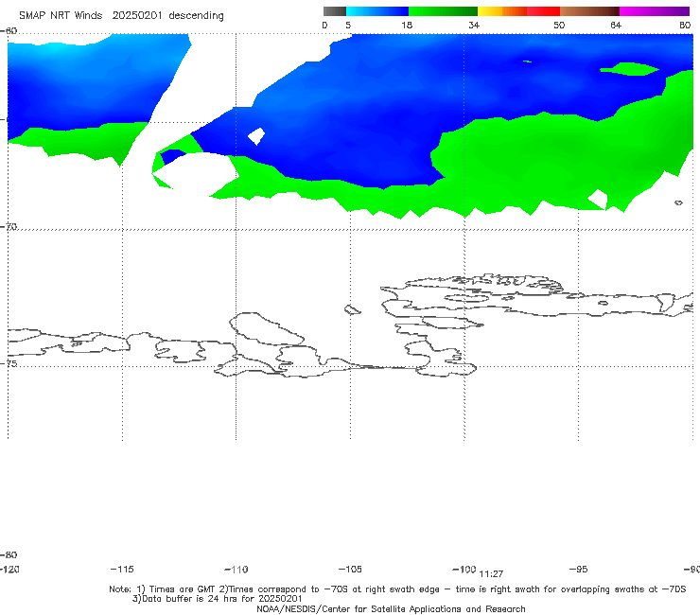Click the color bar label '34'
This screenshot has width=700, height=615.
[x=474, y=25]
